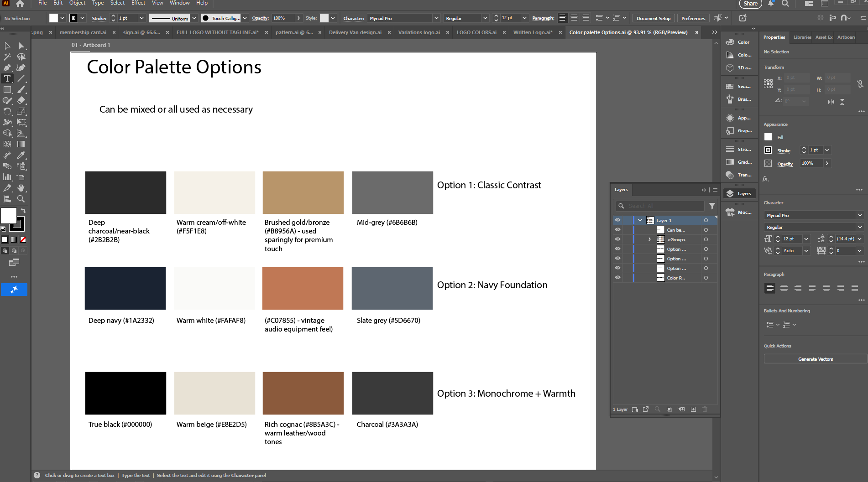The image size is (868, 482).
Task: Click the Style swatch in control bar
Action: point(324,18)
